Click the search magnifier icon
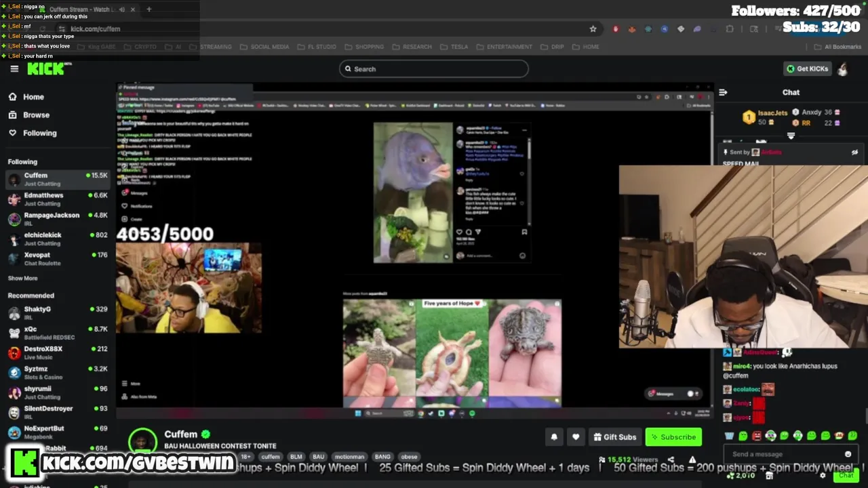868x488 pixels. click(348, 68)
